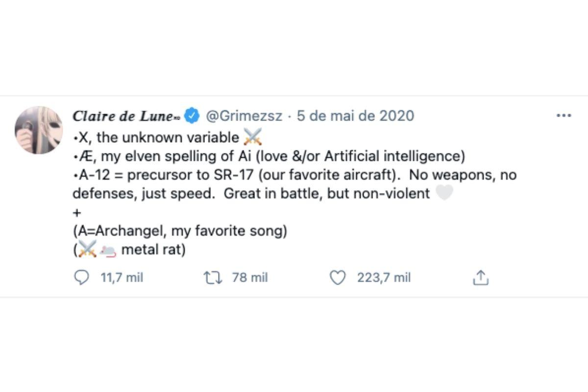Click the 223,7 mil likes count

pyautogui.click(x=384, y=278)
